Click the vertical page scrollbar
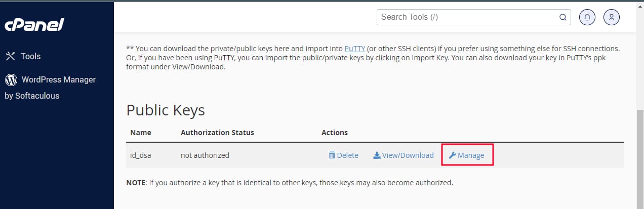 pos(639,152)
